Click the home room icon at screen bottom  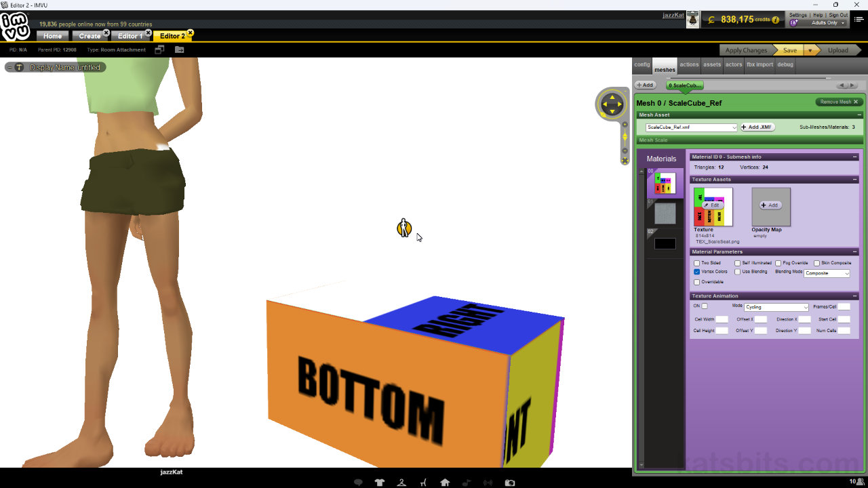pyautogui.click(x=445, y=482)
